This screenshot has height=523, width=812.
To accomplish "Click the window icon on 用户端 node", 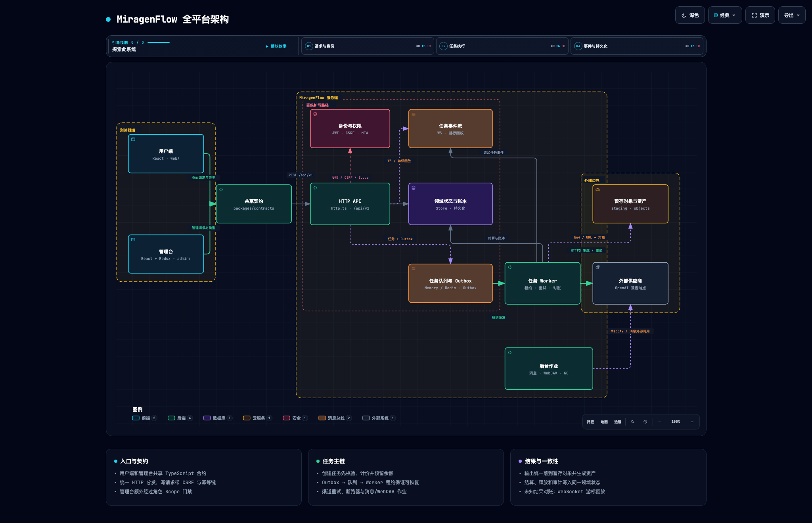I will tap(133, 139).
